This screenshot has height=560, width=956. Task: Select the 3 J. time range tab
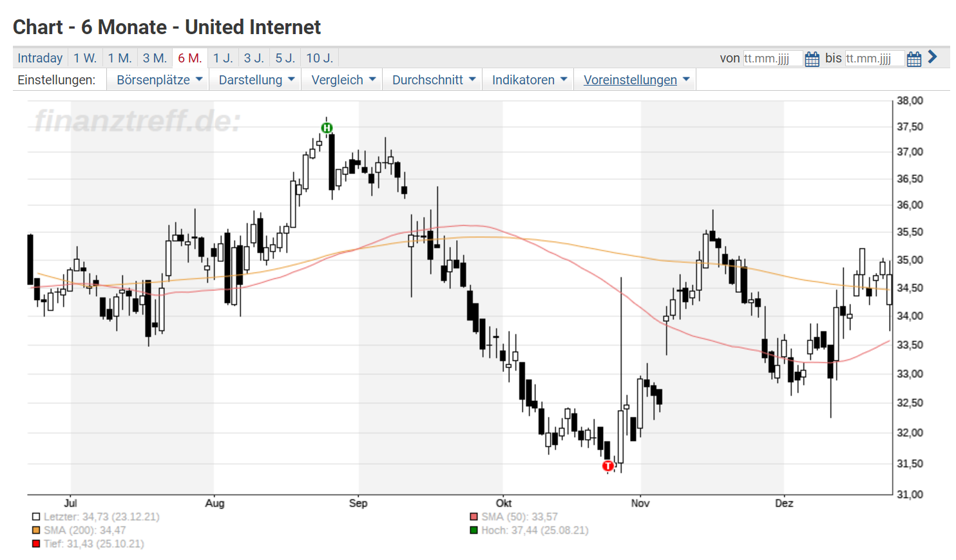(254, 58)
